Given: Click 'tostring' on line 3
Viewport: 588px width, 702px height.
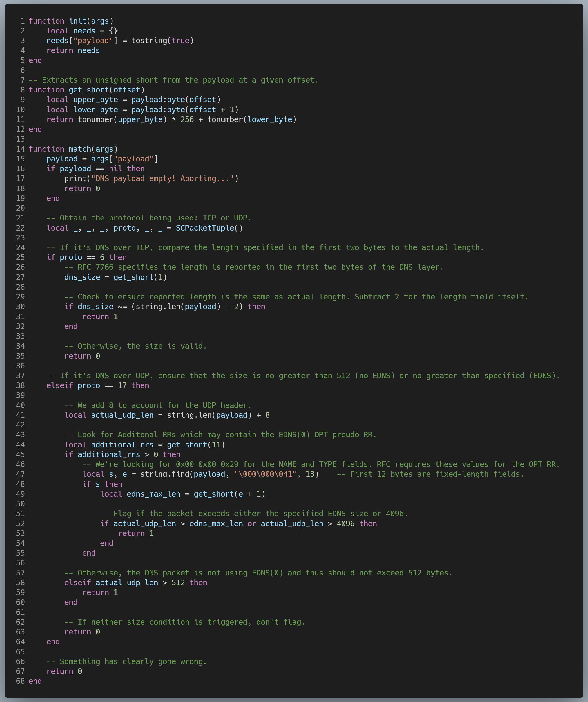Looking at the screenshot, I should click(x=149, y=41).
